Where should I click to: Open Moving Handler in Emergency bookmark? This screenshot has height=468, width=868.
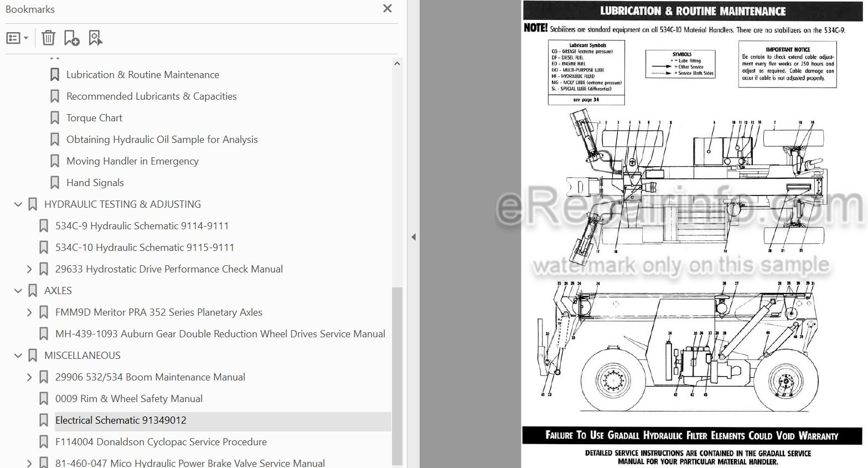(132, 161)
